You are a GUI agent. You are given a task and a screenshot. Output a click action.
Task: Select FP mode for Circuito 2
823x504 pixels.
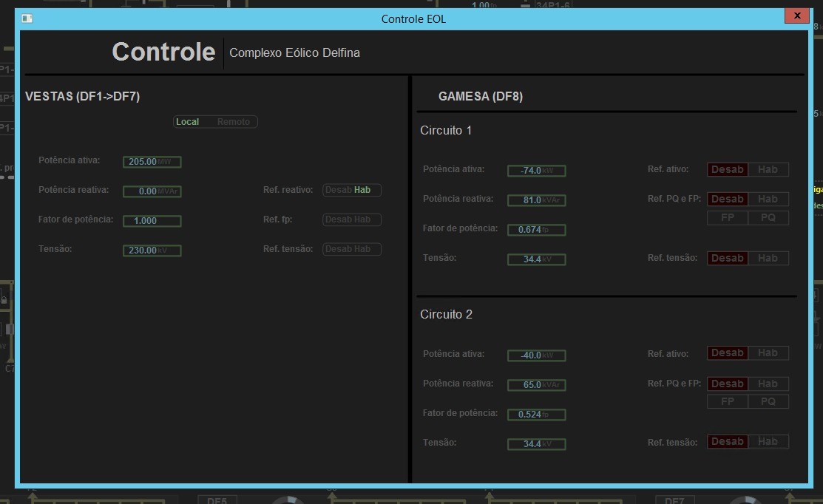click(728, 402)
